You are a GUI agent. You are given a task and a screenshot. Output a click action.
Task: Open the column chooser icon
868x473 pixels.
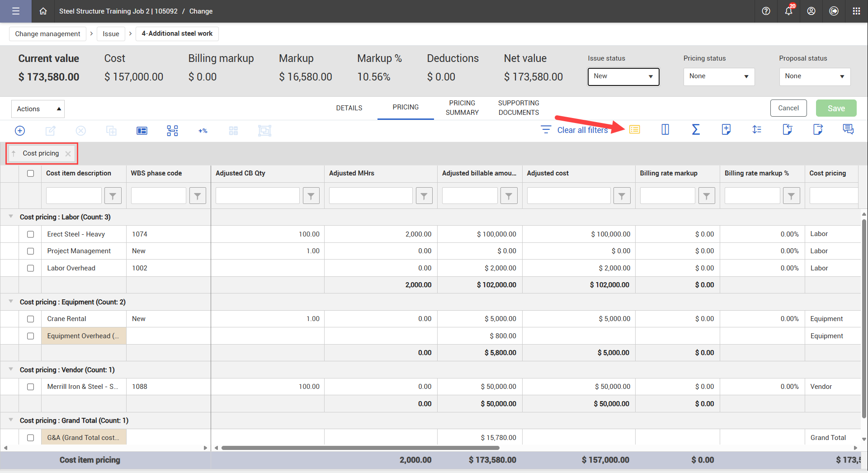tap(665, 130)
